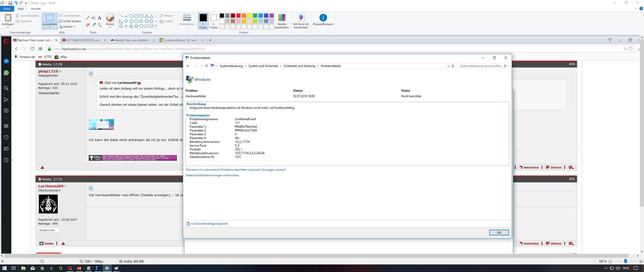Click Opera speed dial grid icon
The width and height of the screenshot is (644, 272).
click(40, 49)
